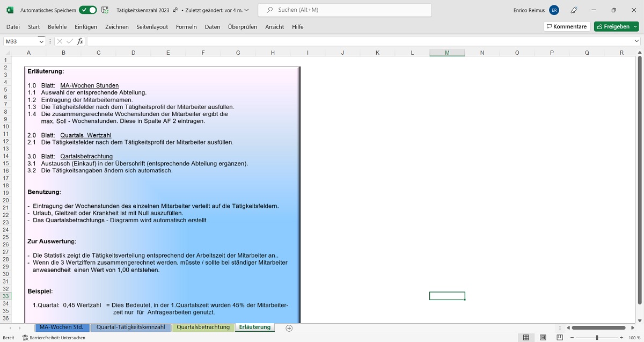The width and height of the screenshot is (644, 342).
Task: Click the zoom out minus icon
Action: click(x=572, y=338)
